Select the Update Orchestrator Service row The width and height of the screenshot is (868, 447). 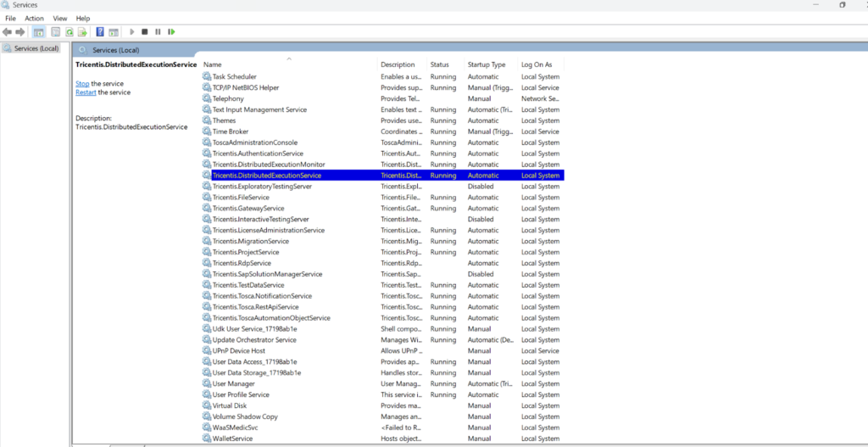click(382, 339)
